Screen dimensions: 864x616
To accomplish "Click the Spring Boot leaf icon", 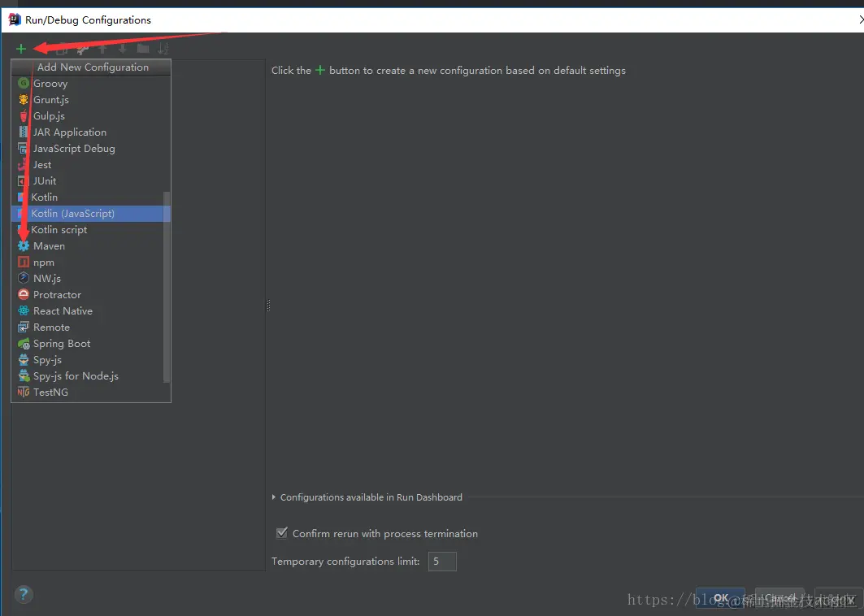I will [23, 343].
